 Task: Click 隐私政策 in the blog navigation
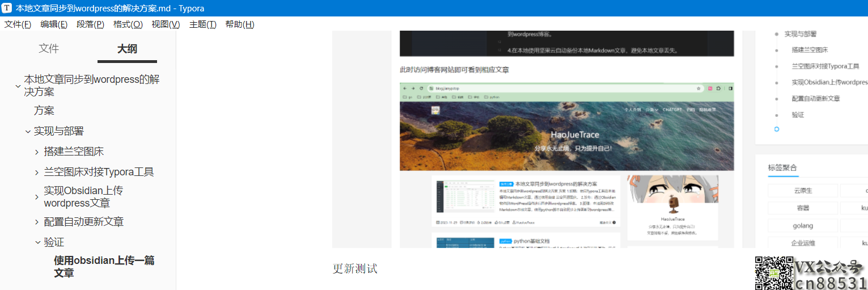pyautogui.click(x=708, y=110)
